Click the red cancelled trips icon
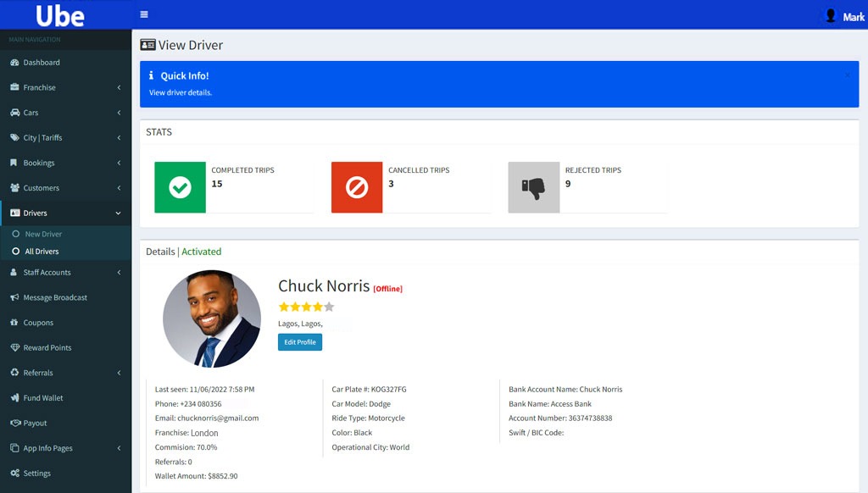The height and width of the screenshot is (493, 868). [x=357, y=187]
